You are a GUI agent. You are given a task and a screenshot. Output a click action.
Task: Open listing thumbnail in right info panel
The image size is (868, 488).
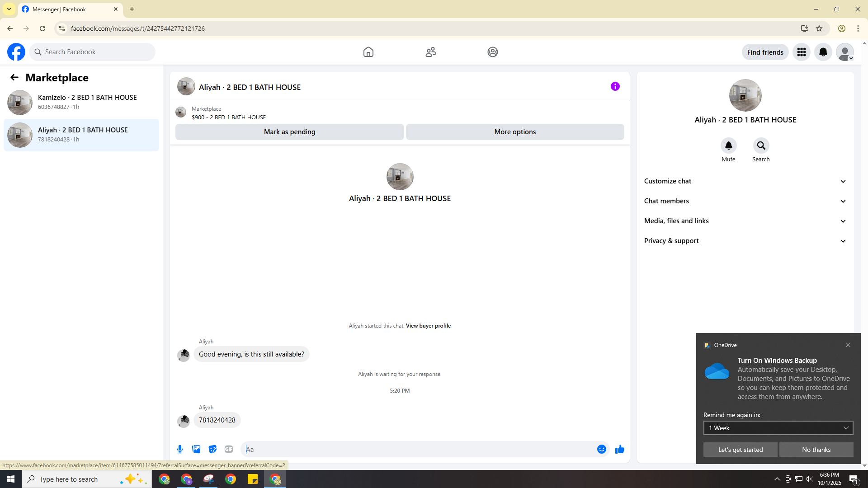tap(745, 95)
